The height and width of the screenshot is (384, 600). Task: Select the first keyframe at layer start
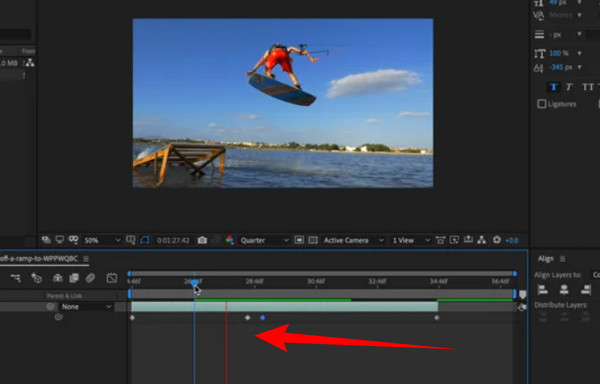tap(132, 317)
